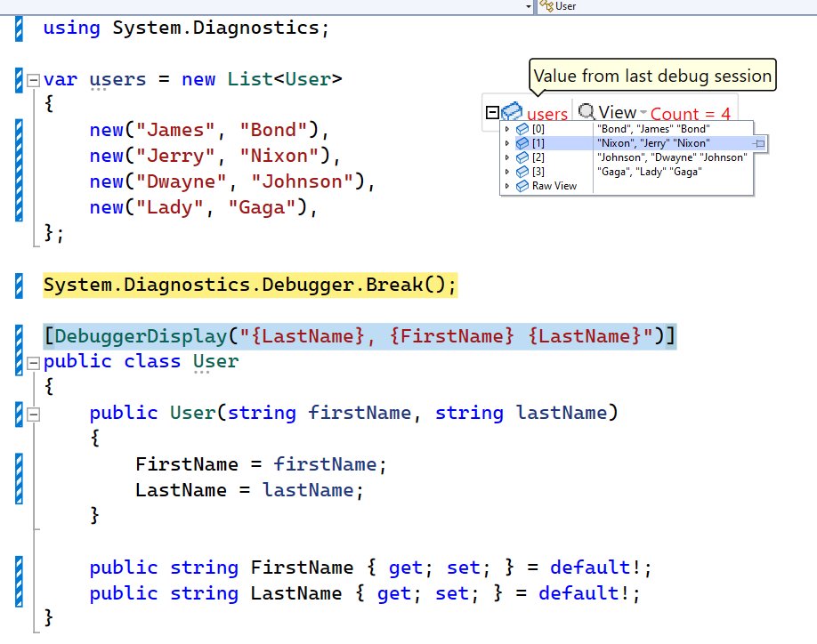Pin the [1] row with the pin icon

pos(758,143)
